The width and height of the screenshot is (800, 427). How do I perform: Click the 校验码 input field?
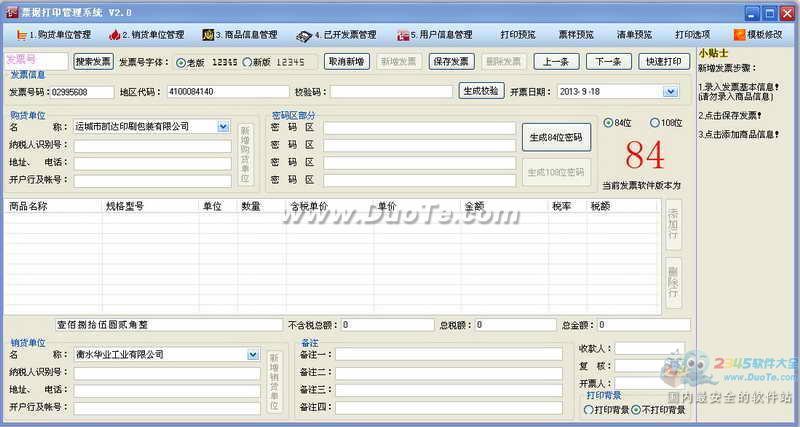[x=391, y=92]
